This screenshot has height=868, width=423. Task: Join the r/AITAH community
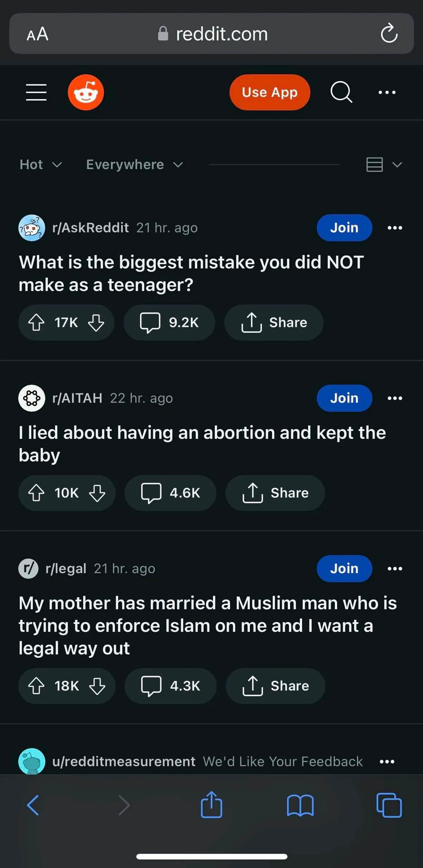click(x=344, y=398)
